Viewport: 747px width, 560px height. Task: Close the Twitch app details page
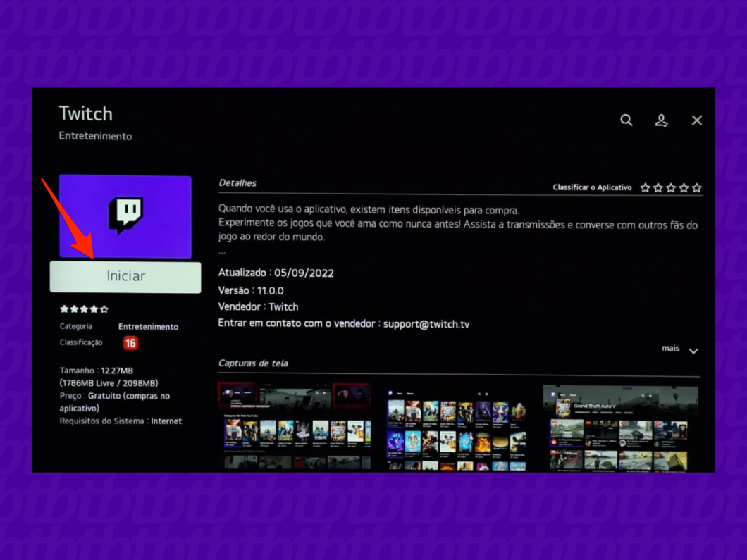point(696,120)
